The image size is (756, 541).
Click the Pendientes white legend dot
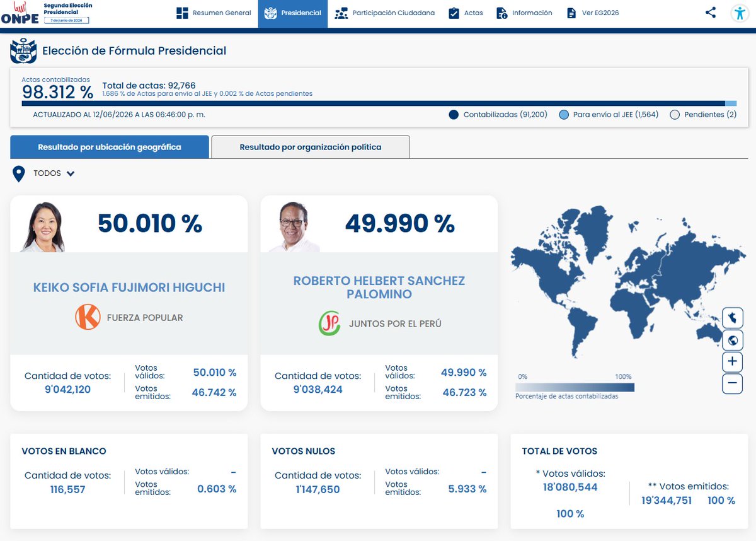[x=675, y=115]
